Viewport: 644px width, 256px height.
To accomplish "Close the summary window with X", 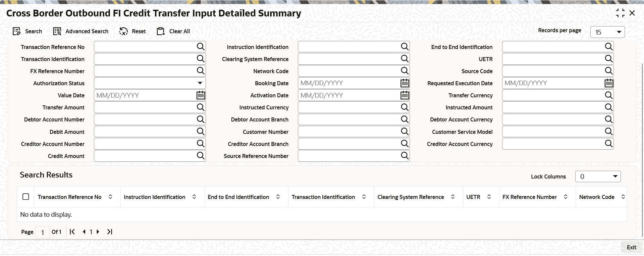I will [x=632, y=13].
